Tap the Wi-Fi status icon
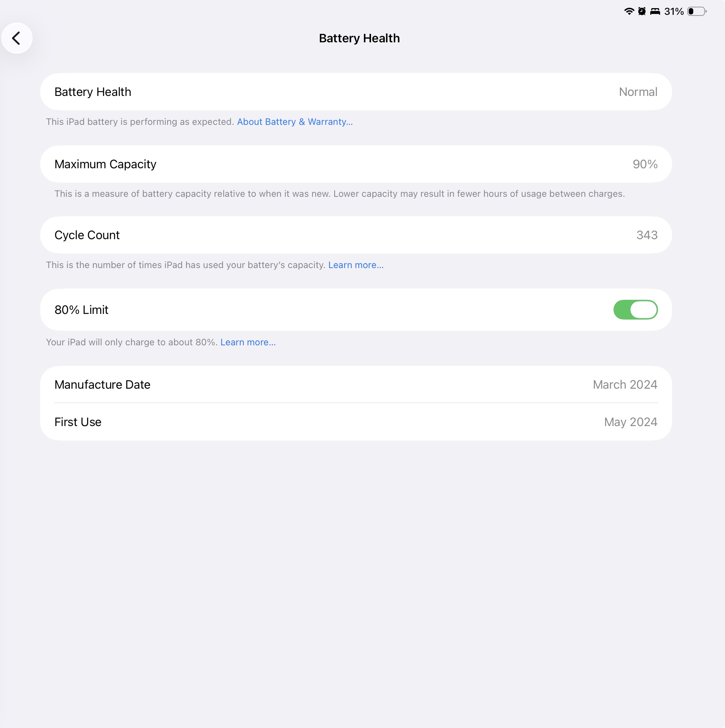The width and height of the screenshot is (725, 728). coord(629,11)
